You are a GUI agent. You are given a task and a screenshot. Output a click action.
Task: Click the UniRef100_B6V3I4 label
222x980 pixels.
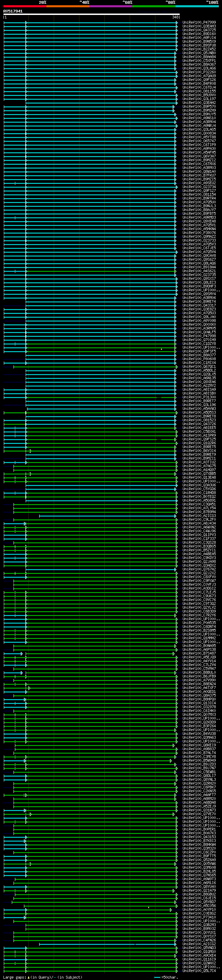199,451
